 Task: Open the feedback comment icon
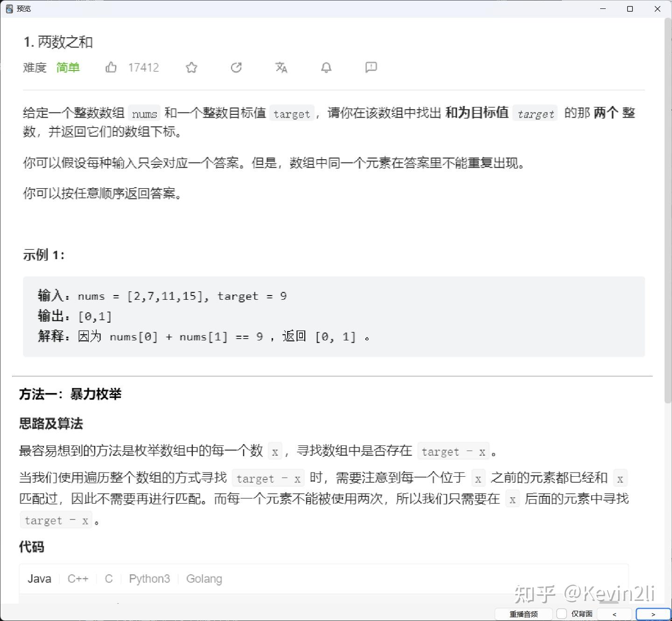[x=370, y=67]
